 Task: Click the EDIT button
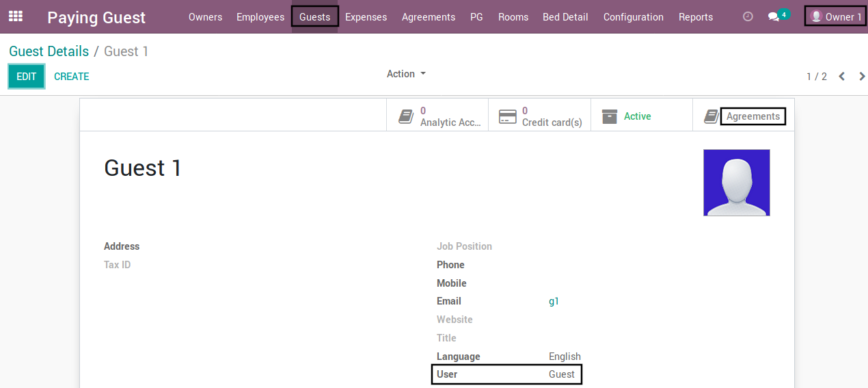pos(26,76)
